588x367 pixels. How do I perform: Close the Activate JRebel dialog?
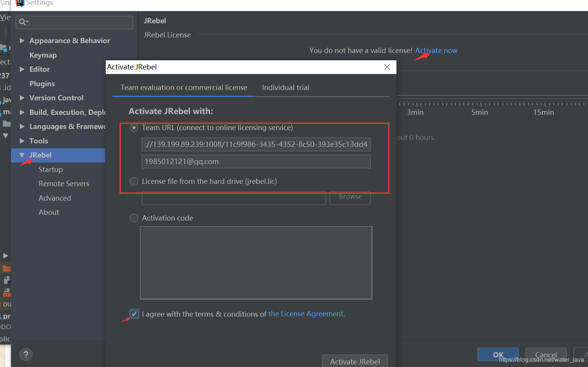click(x=387, y=67)
